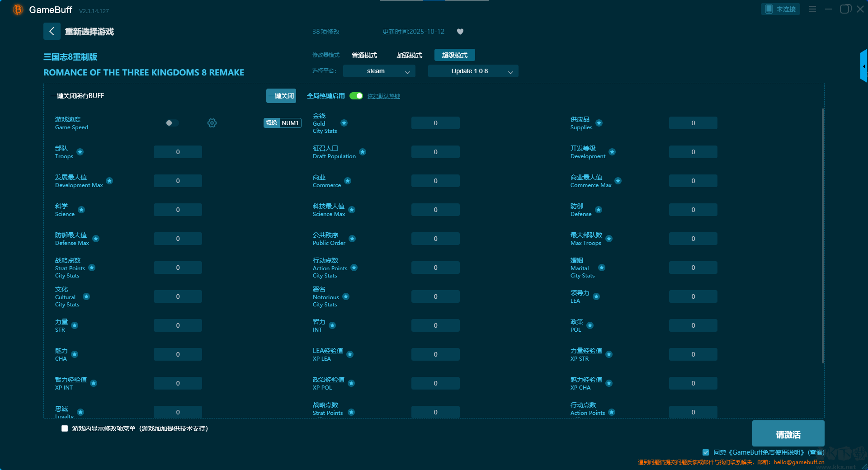Open Game Speed gear settings

point(212,123)
